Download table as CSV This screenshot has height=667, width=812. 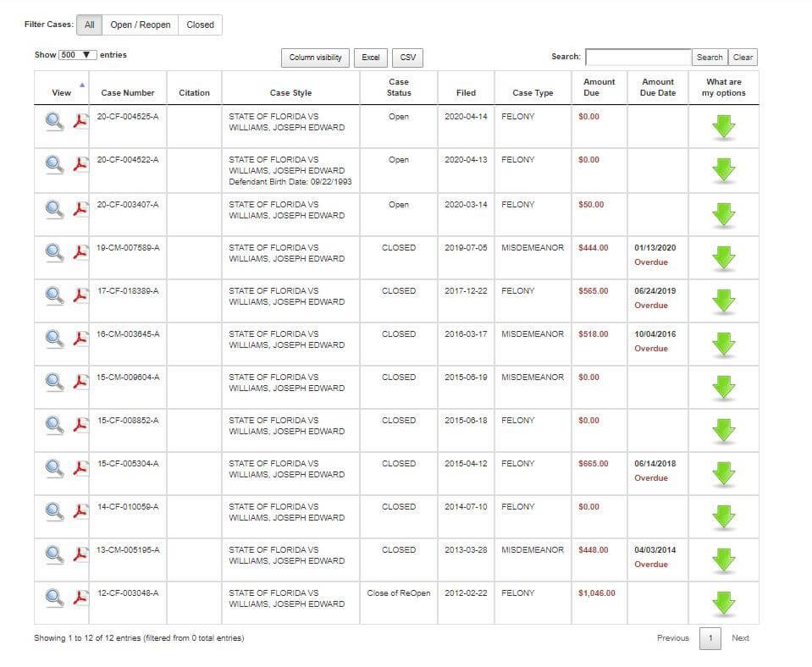[x=408, y=58]
